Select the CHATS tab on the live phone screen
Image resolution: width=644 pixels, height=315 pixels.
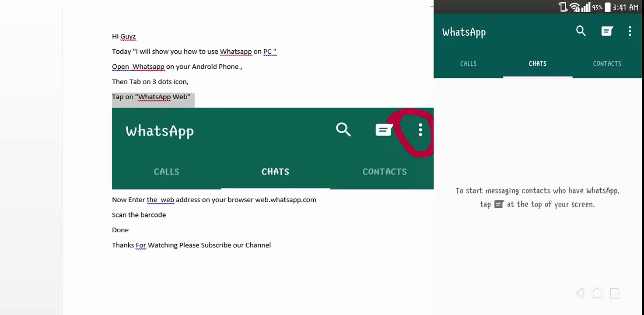pyautogui.click(x=538, y=63)
